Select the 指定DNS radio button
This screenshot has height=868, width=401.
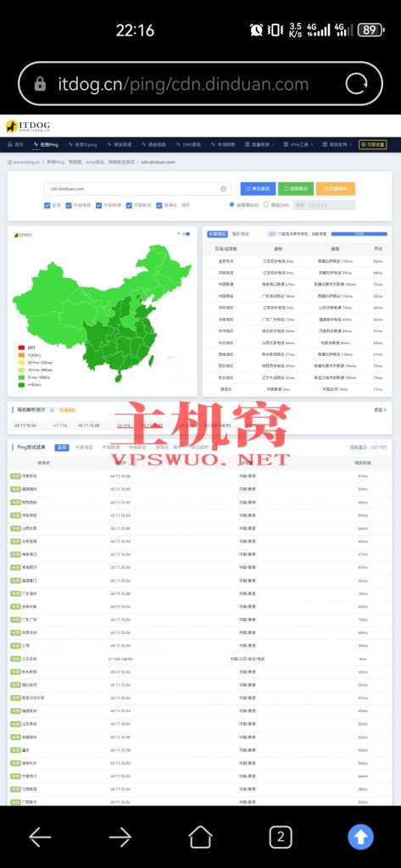pyautogui.click(x=266, y=205)
